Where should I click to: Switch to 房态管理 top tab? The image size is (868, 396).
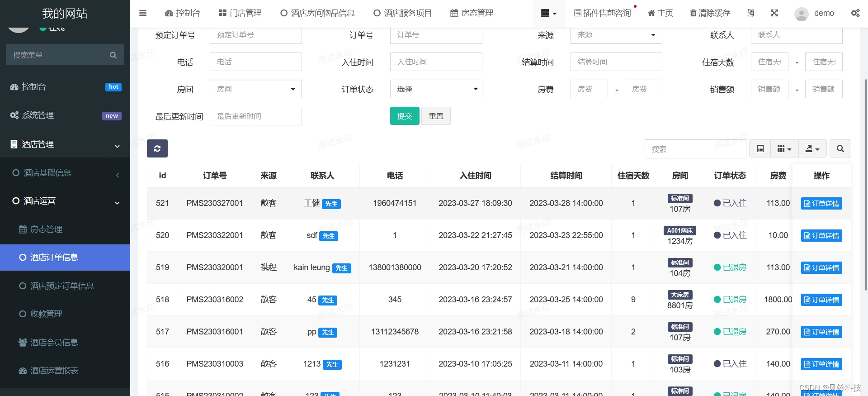[x=472, y=13]
